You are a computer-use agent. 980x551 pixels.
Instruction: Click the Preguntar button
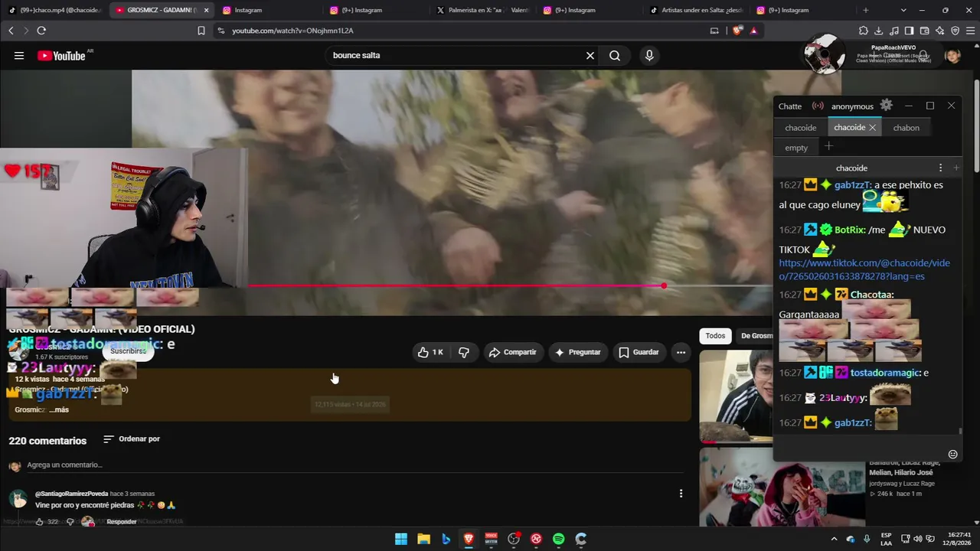578,352
